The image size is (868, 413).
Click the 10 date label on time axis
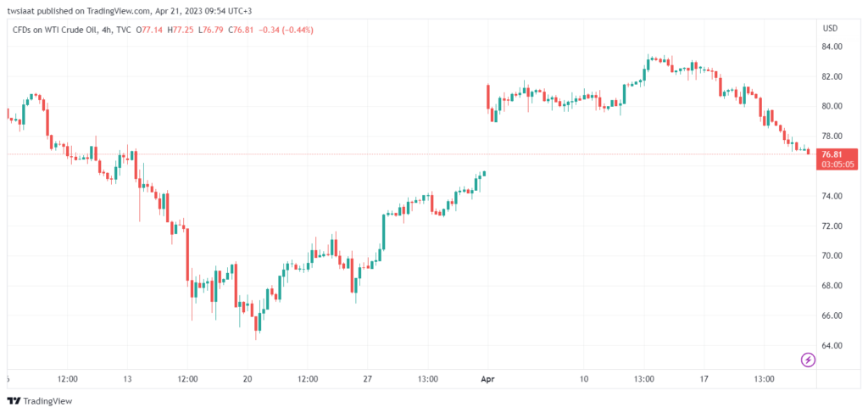[x=583, y=378]
